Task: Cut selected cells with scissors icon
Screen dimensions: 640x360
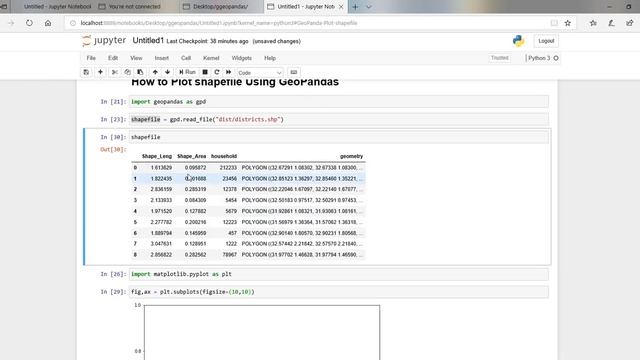Action: pyautogui.click(x=115, y=72)
